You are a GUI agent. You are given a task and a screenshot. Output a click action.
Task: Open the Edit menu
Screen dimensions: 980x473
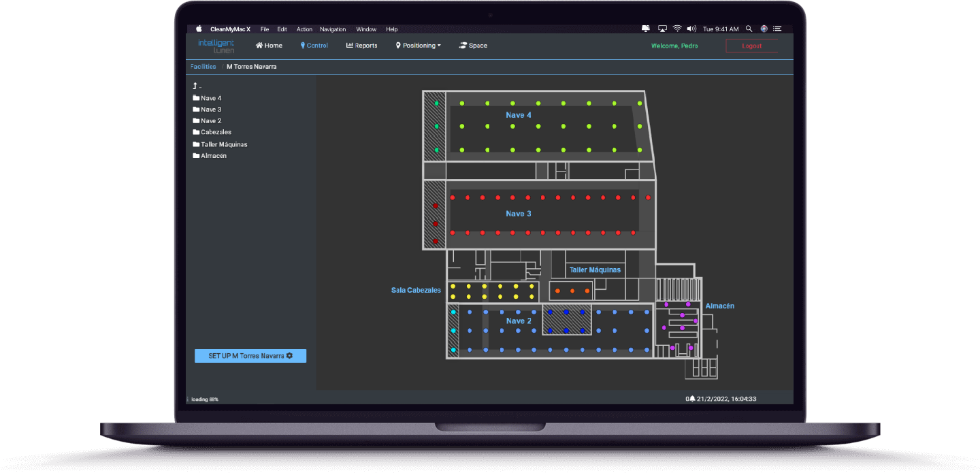(282, 29)
